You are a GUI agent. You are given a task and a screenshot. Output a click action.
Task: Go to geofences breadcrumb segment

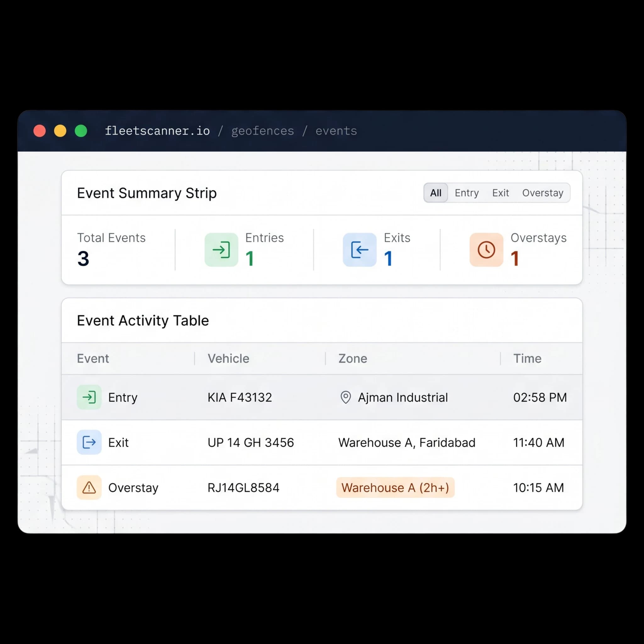click(x=263, y=131)
